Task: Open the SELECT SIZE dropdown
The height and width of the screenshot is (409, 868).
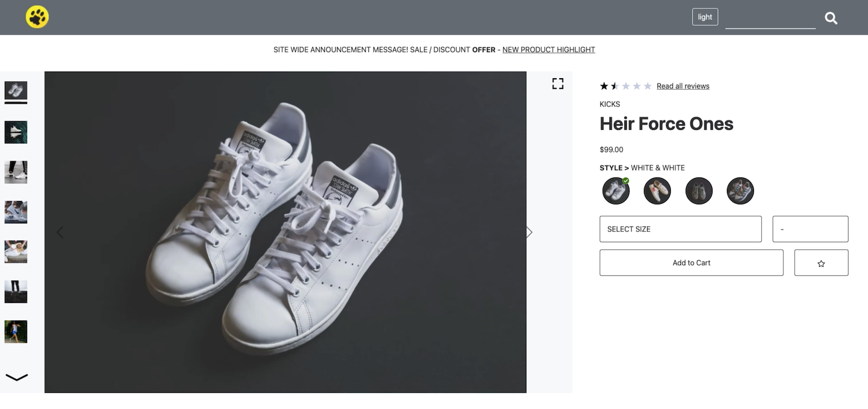Action: [x=680, y=229]
